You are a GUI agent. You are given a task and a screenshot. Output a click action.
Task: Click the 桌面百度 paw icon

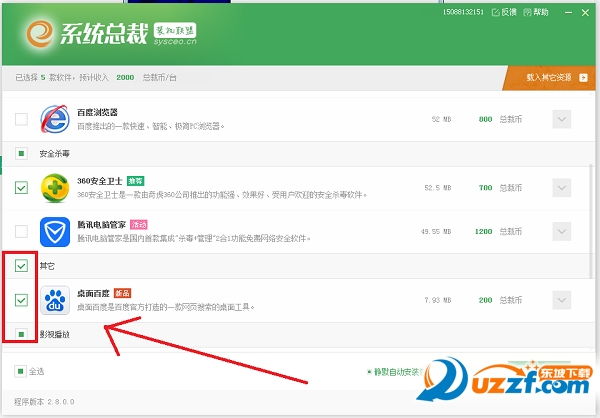tap(55, 300)
